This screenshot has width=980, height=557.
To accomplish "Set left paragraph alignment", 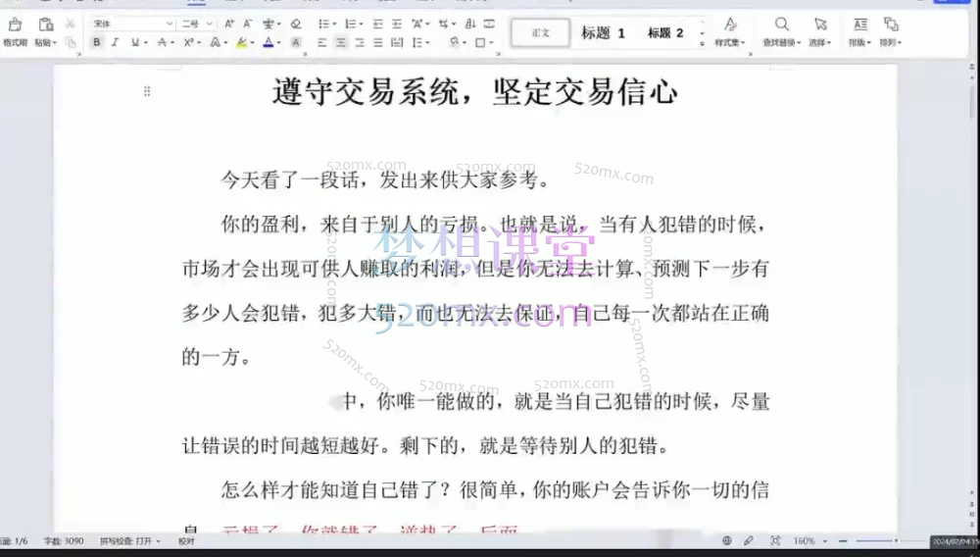I will point(321,42).
